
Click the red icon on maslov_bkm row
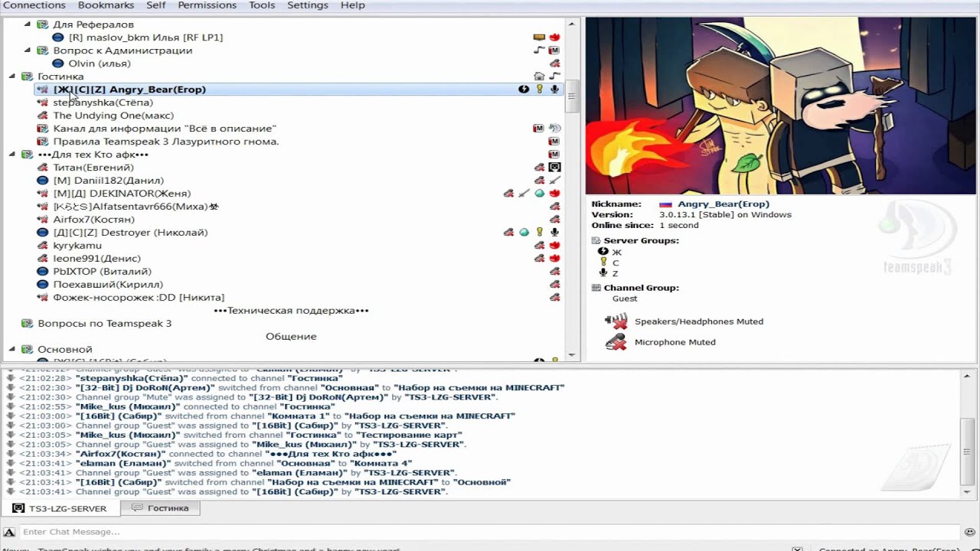(x=554, y=37)
